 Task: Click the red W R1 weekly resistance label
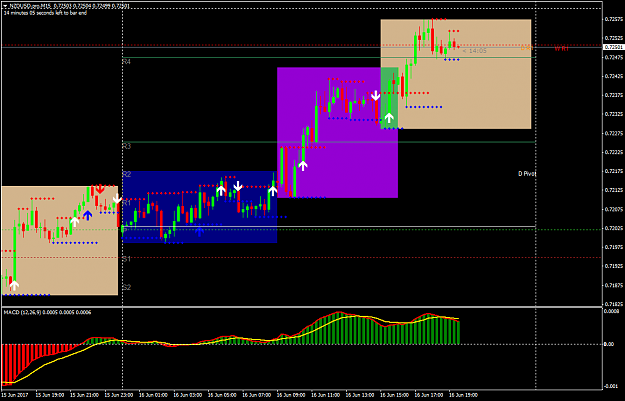click(x=561, y=49)
